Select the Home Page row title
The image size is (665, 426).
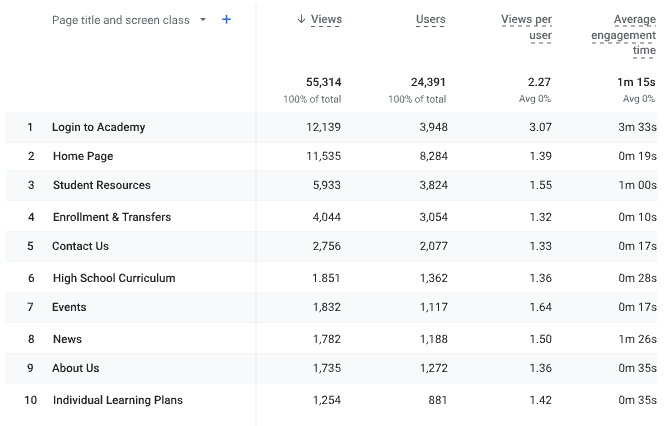(83, 156)
